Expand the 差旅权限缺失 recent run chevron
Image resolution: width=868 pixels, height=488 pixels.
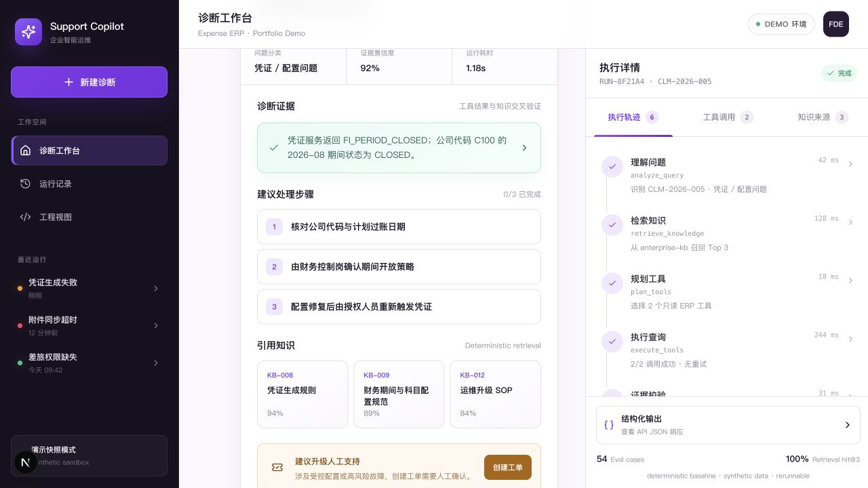(156, 363)
